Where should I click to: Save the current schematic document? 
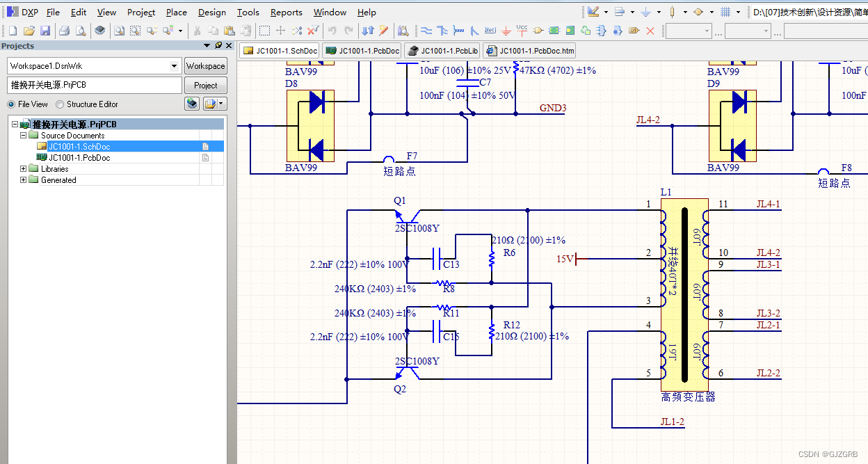tap(45, 31)
